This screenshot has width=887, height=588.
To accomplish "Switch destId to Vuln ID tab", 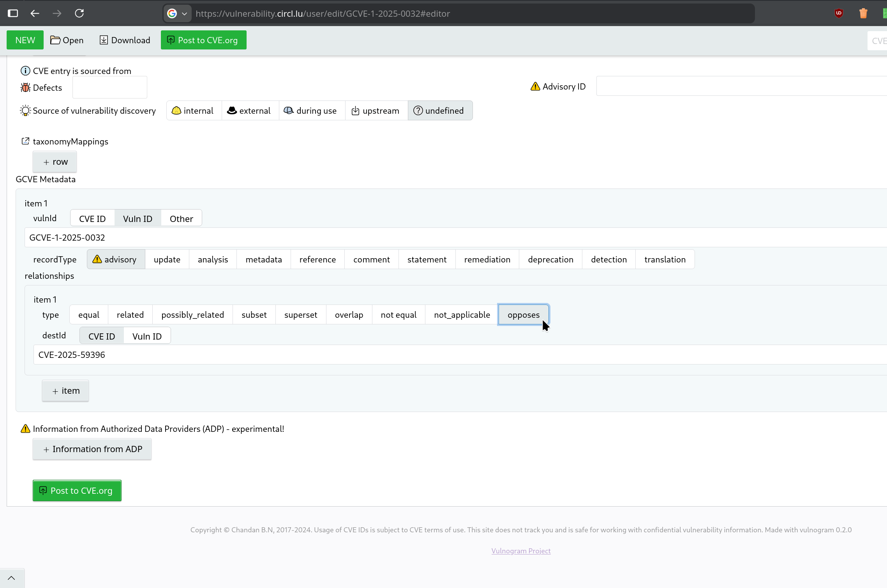I will tap(147, 336).
